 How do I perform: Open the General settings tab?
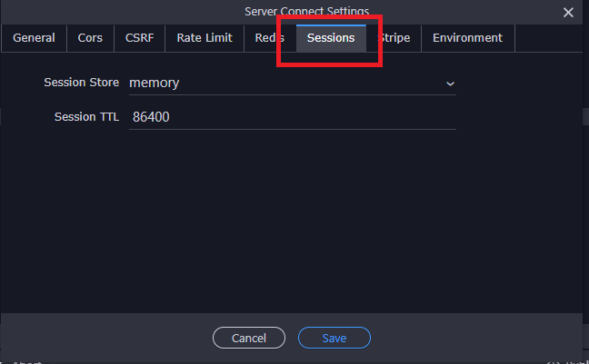(34, 38)
